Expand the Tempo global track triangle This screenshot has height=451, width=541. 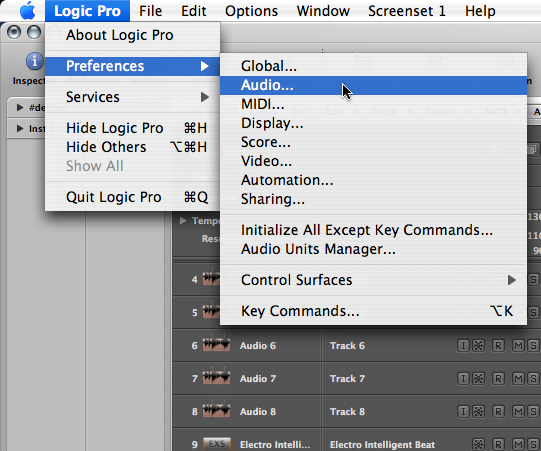click(183, 220)
